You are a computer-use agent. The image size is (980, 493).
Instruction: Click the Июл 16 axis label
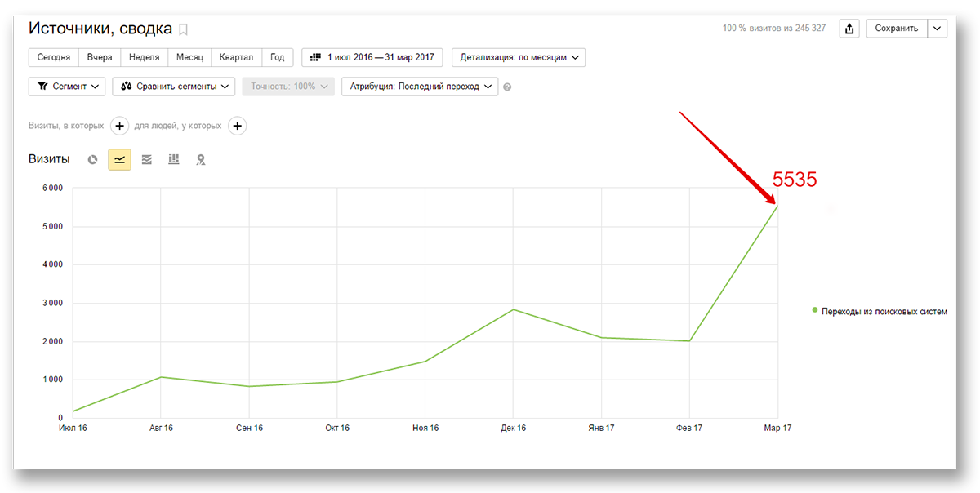tap(73, 428)
